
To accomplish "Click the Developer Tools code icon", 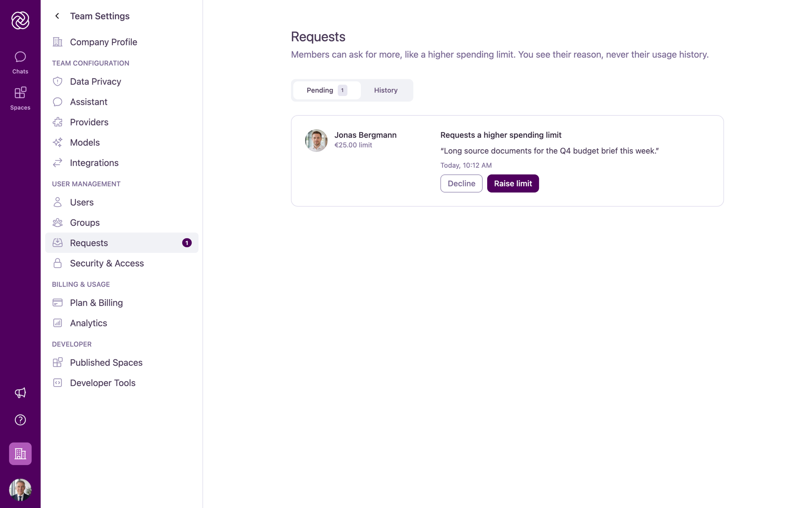I will [x=58, y=382].
